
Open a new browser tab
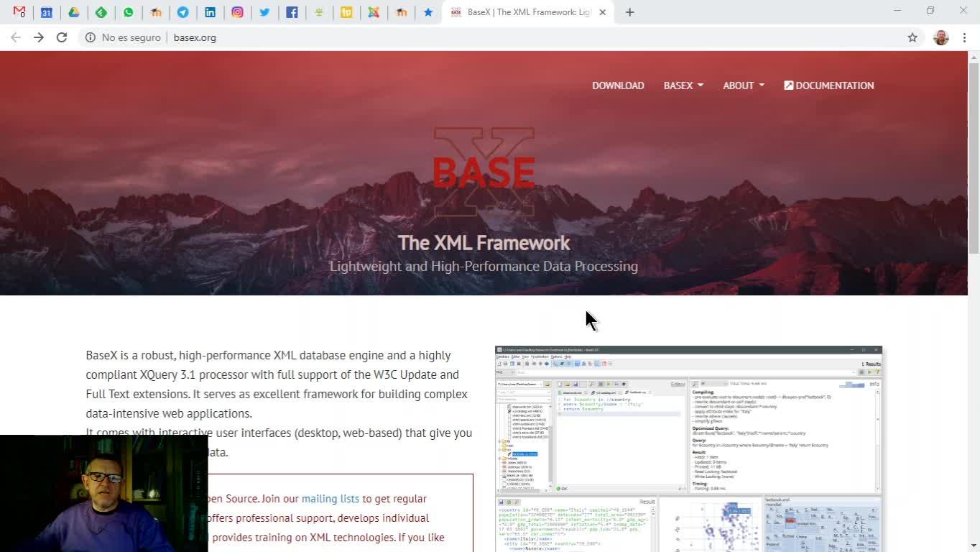pyautogui.click(x=630, y=12)
